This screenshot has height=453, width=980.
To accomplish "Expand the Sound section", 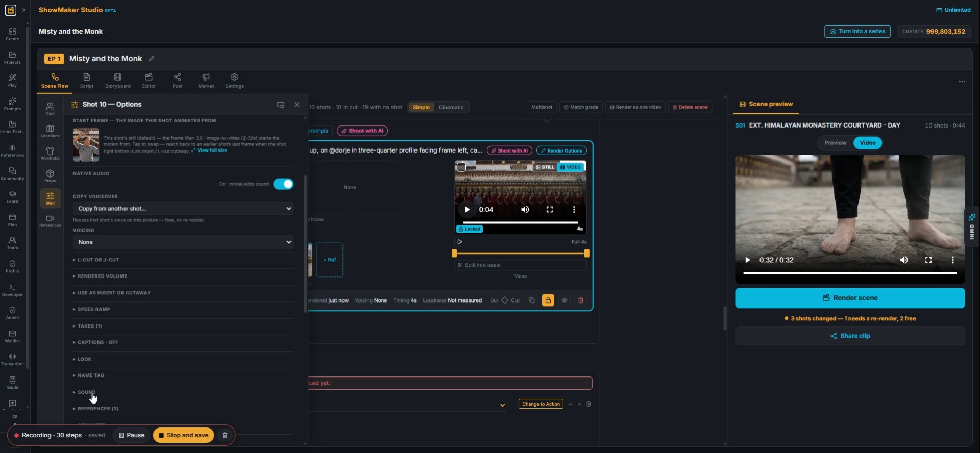I will [x=183, y=392].
